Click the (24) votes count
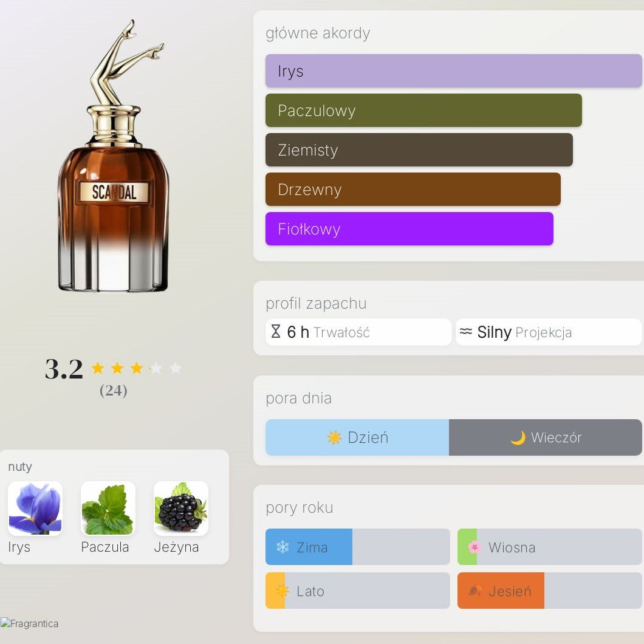This screenshot has width=644, height=644. (x=114, y=390)
